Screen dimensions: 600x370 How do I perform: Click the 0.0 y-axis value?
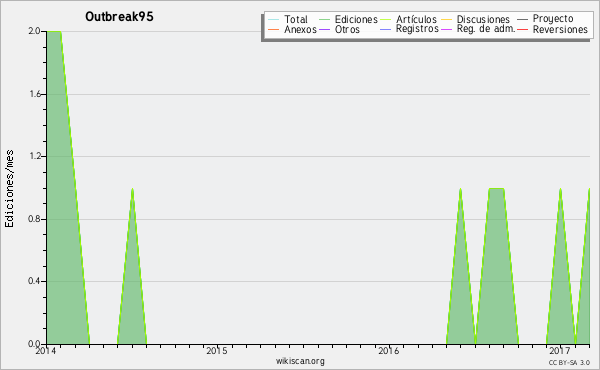34,344
